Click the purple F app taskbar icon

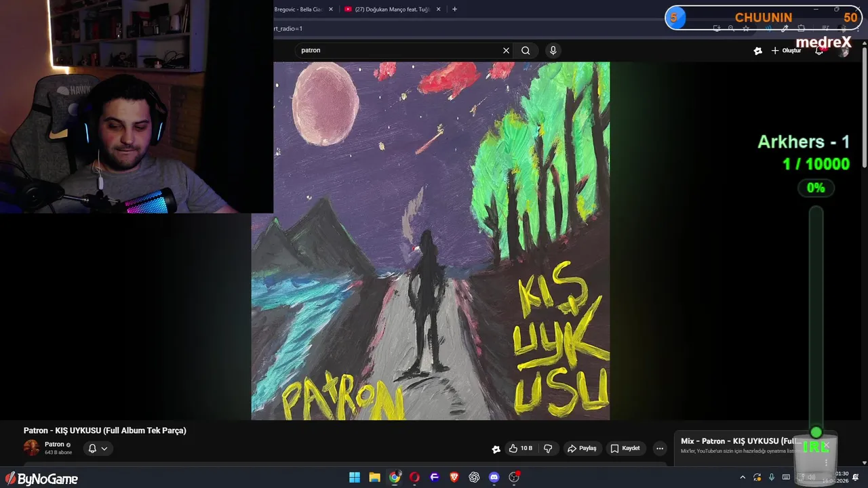[435, 477]
